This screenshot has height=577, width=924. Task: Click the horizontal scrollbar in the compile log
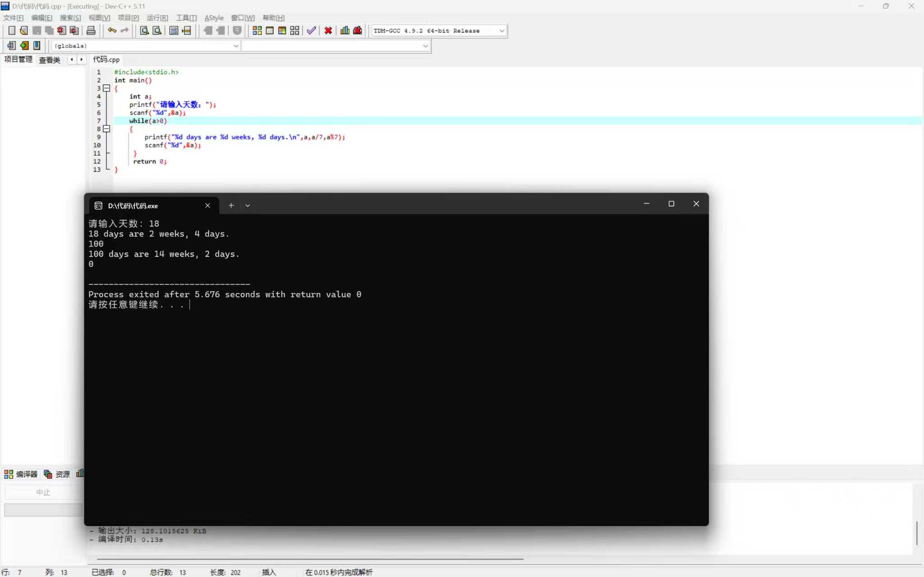[x=309, y=559]
